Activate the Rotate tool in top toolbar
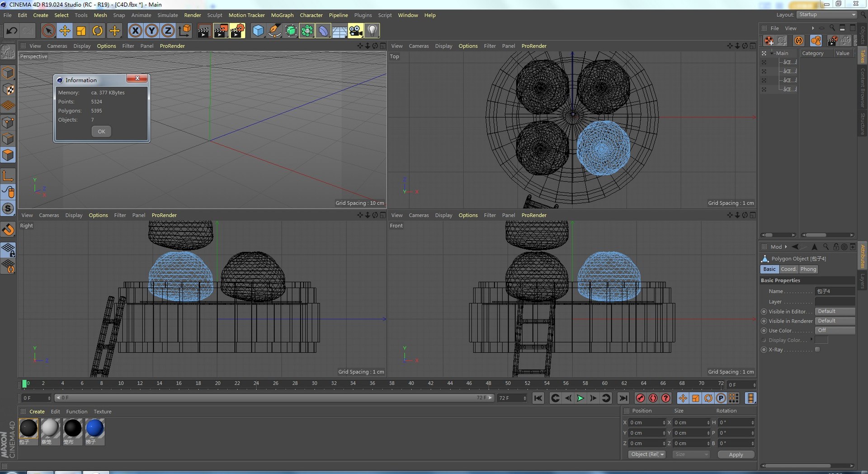 click(97, 31)
